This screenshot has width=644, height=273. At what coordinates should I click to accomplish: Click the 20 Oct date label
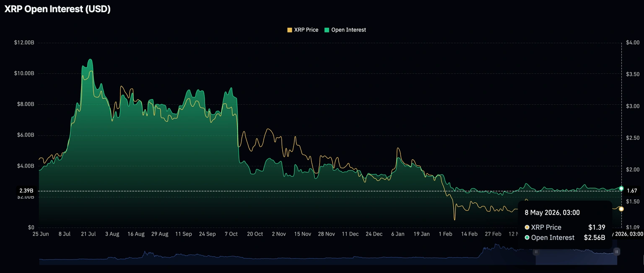tap(255, 234)
